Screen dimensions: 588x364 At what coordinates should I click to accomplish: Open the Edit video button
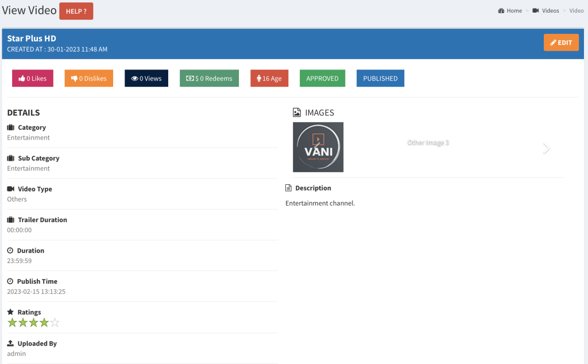(x=561, y=42)
